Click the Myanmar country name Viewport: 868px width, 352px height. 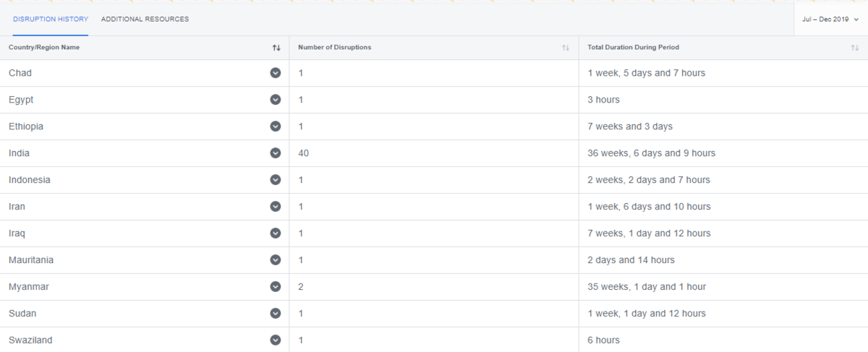[29, 287]
